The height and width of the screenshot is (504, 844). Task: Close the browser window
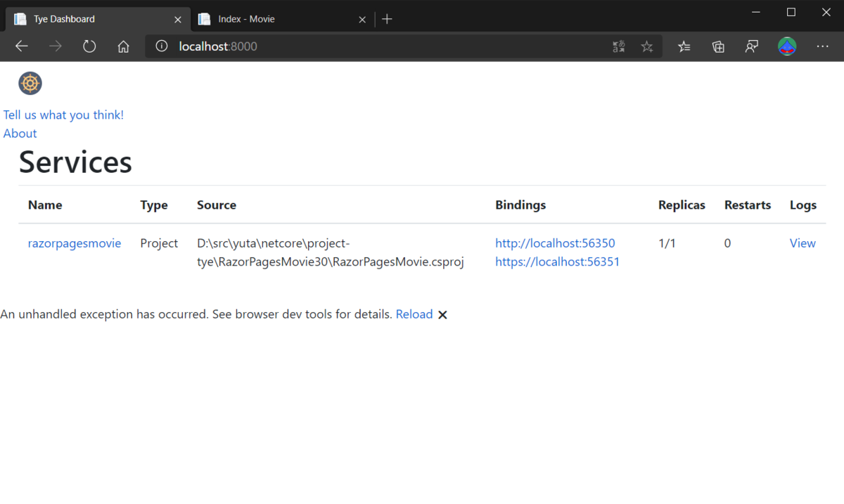pos(826,12)
